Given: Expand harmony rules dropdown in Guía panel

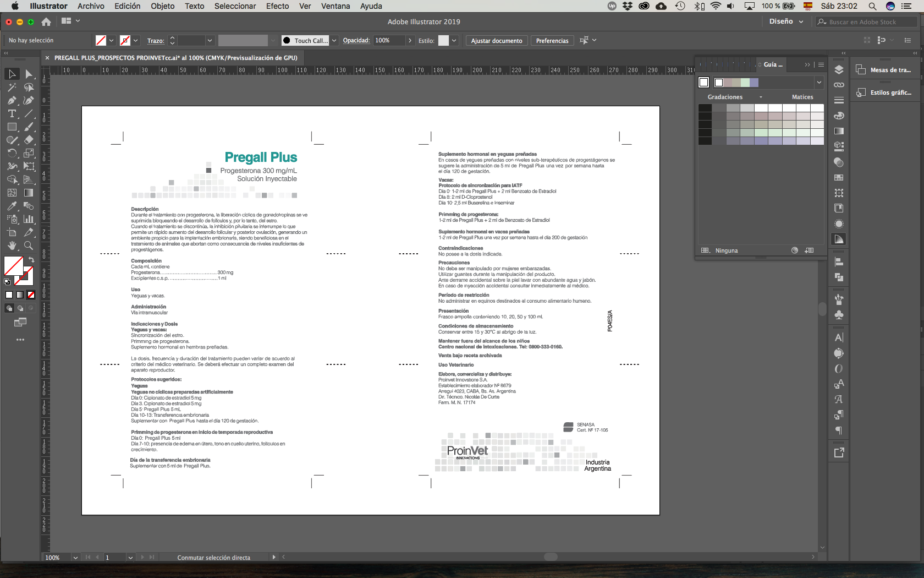Looking at the screenshot, I should tap(819, 82).
